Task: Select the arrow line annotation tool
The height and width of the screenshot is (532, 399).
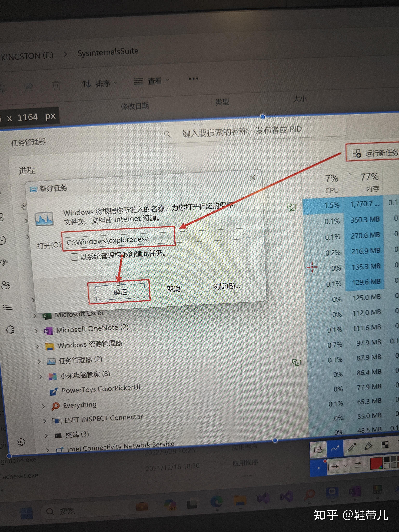Action: click(x=335, y=448)
